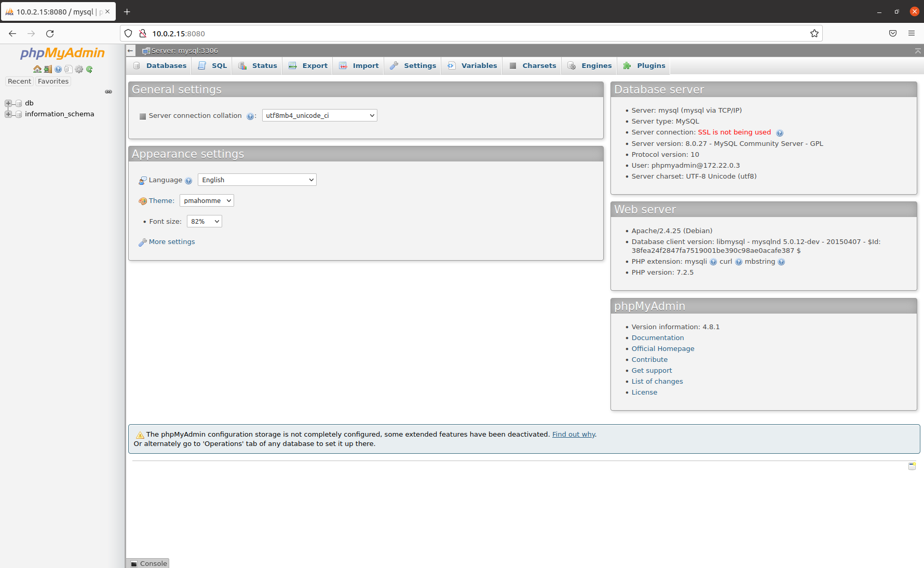The image size is (924, 568).
Task: Open the Documentation link
Action: (658, 338)
